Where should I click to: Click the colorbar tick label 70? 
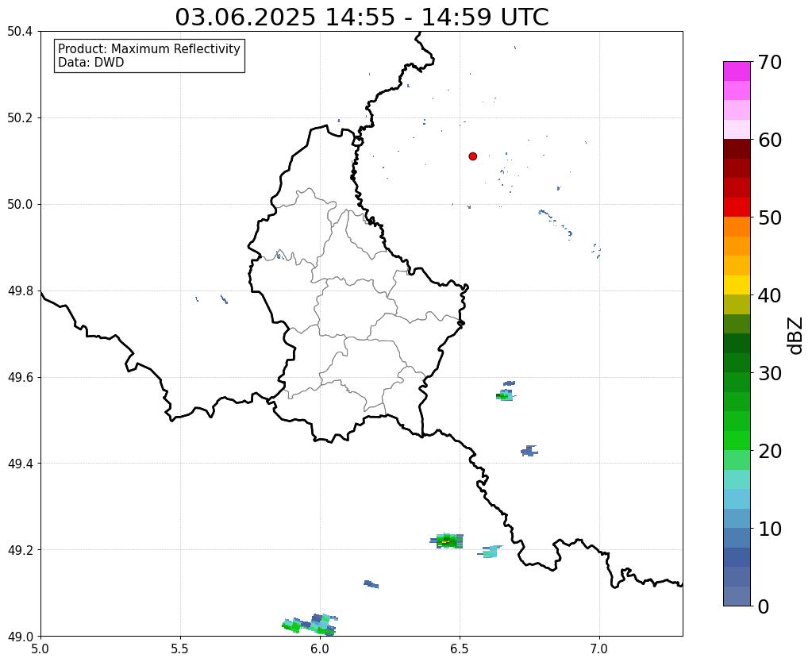click(770, 62)
